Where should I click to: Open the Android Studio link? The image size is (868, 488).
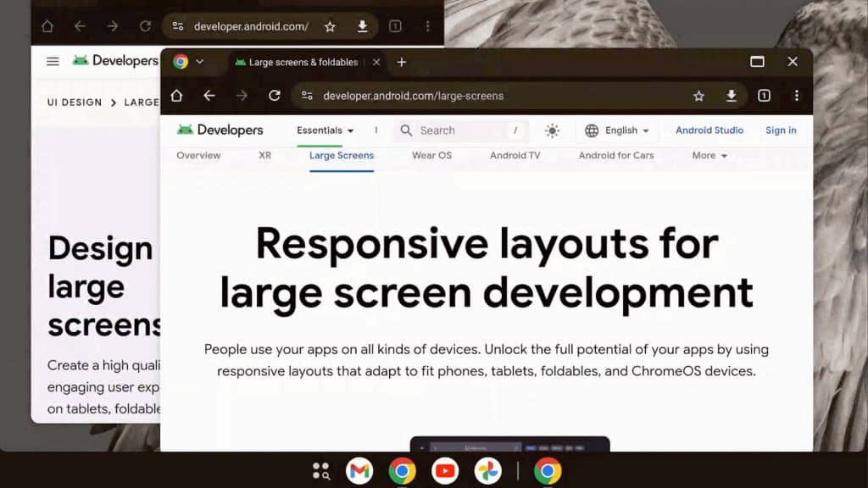pyautogui.click(x=709, y=130)
